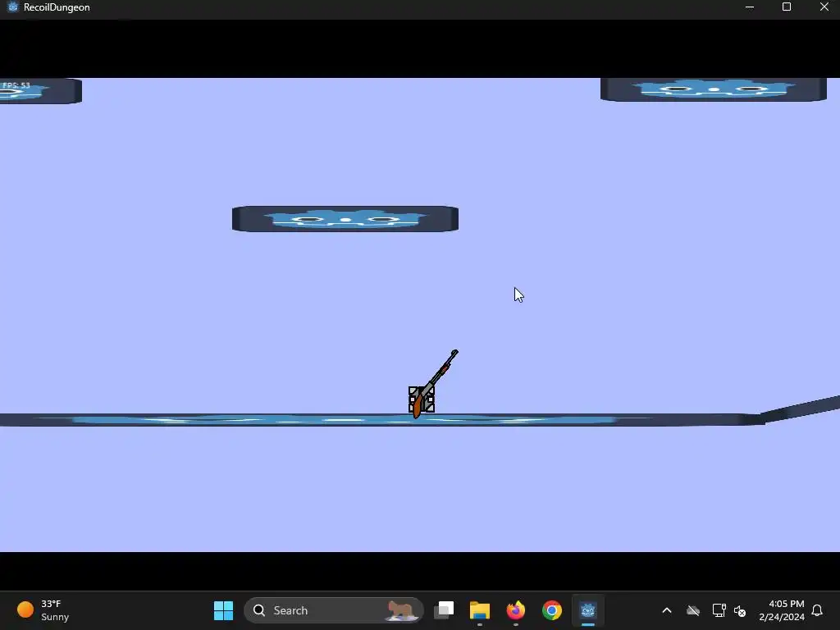Launch Firefox from the taskbar

pyautogui.click(x=516, y=610)
